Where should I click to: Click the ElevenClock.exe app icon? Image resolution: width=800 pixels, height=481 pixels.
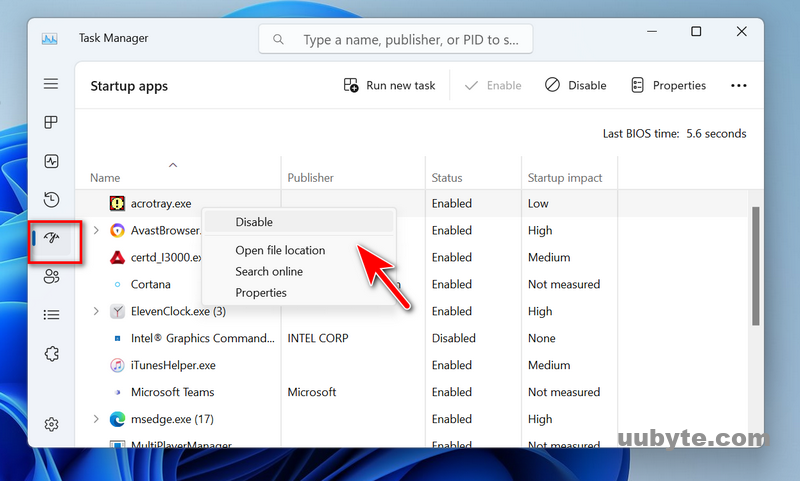(x=117, y=311)
